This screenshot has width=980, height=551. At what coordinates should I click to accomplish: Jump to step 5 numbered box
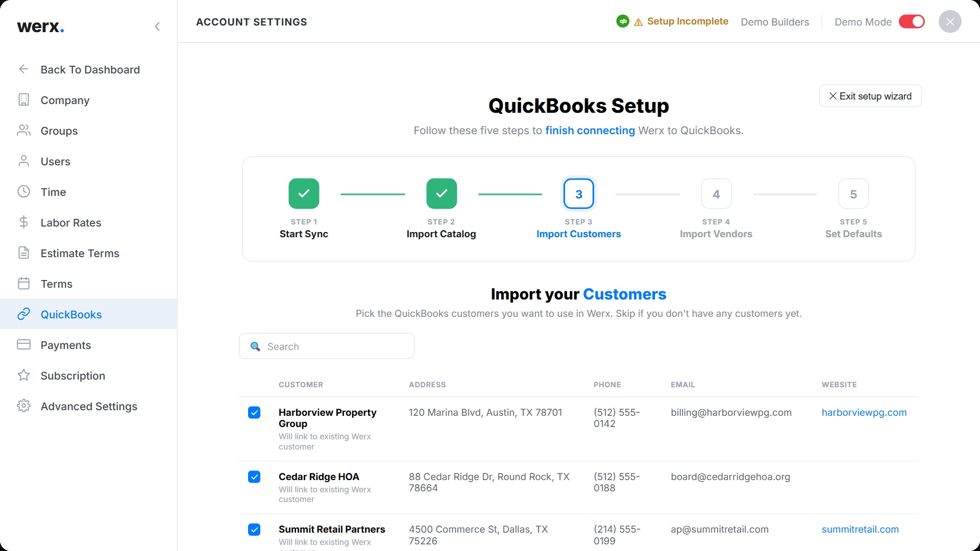point(853,194)
